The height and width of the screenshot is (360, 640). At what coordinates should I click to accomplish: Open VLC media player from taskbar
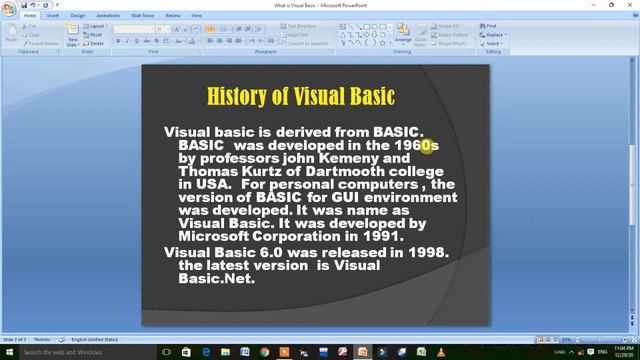coord(441,352)
